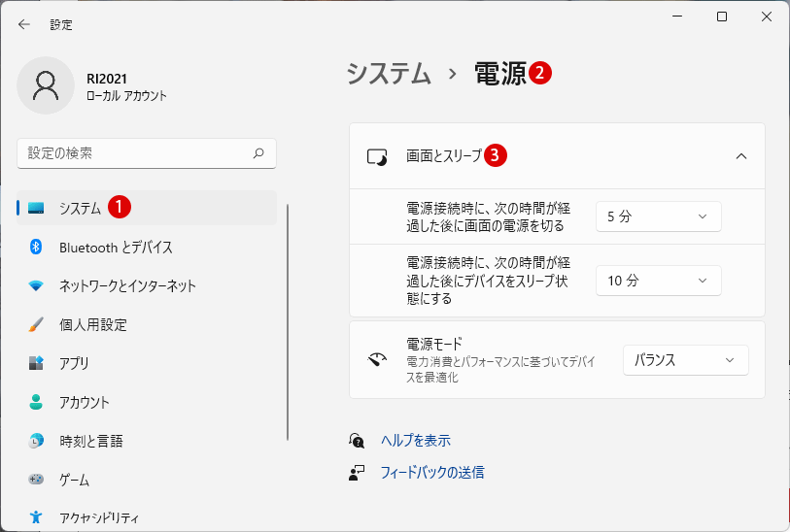Collapse the 画面とスリープ section chevron
The image size is (790, 532).
pyautogui.click(x=741, y=156)
